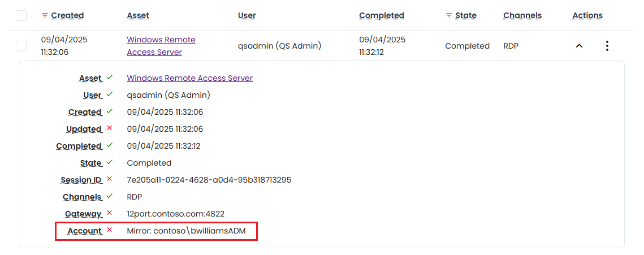Image resolution: width=644 pixels, height=255 pixels.
Task: Sort by the Completed column header
Action: (381, 16)
